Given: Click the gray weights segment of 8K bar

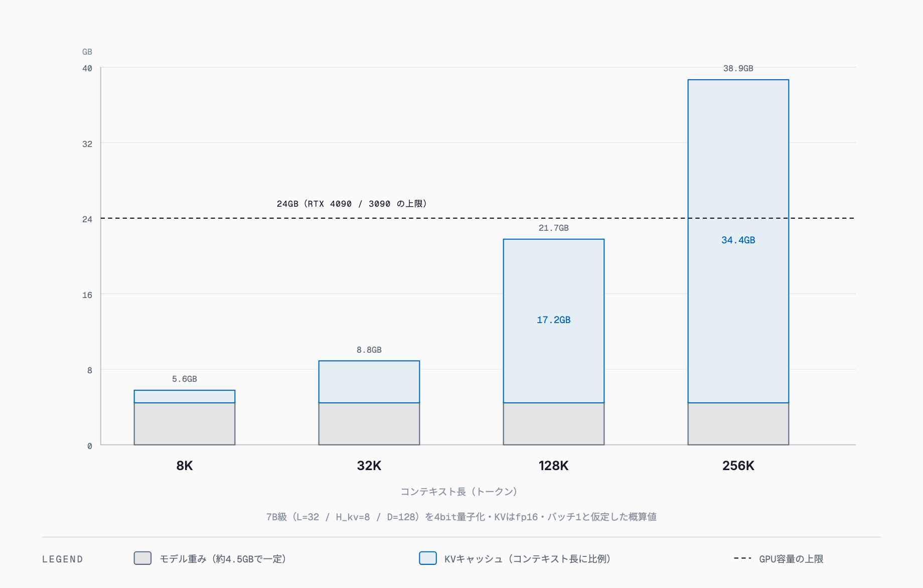Looking at the screenshot, I should click(185, 424).
